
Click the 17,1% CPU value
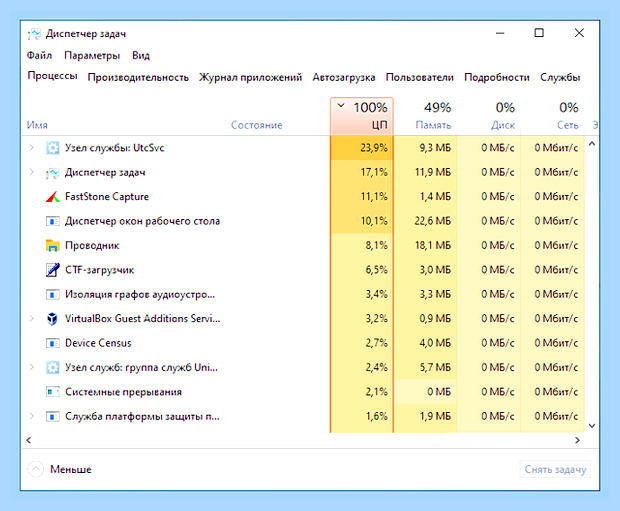(374, 172)
